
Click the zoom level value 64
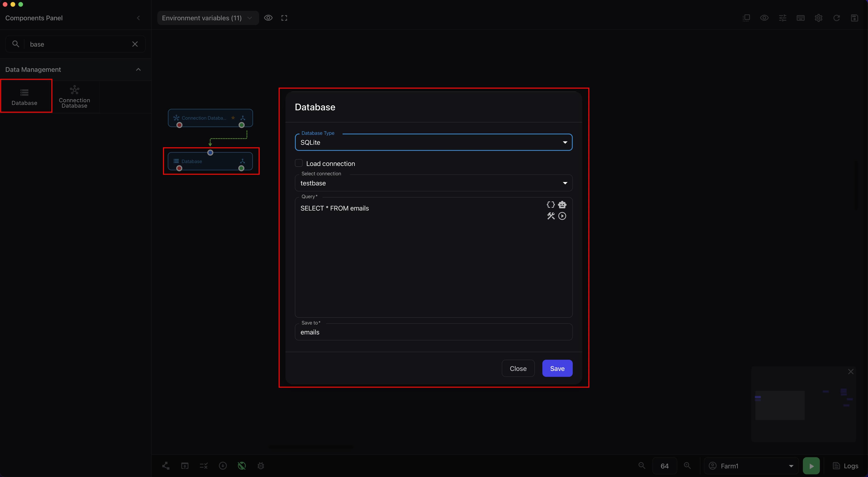665,465
